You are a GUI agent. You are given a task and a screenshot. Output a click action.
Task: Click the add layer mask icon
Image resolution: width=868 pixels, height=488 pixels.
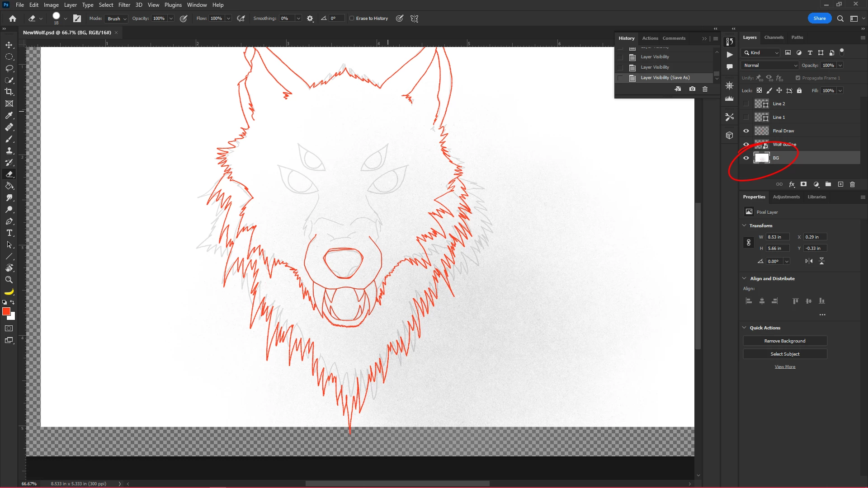(x=803, y=184)
